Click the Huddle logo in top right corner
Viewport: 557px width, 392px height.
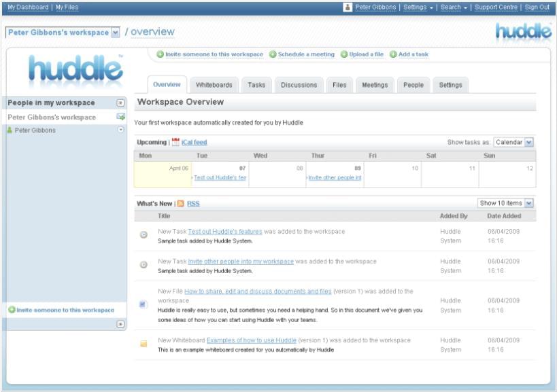point(523,31)
